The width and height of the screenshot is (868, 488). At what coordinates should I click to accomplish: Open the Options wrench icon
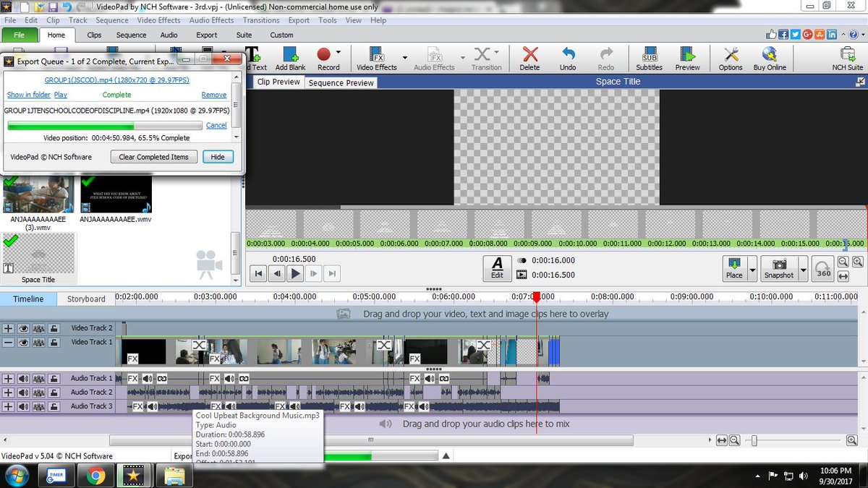point(731,58)
